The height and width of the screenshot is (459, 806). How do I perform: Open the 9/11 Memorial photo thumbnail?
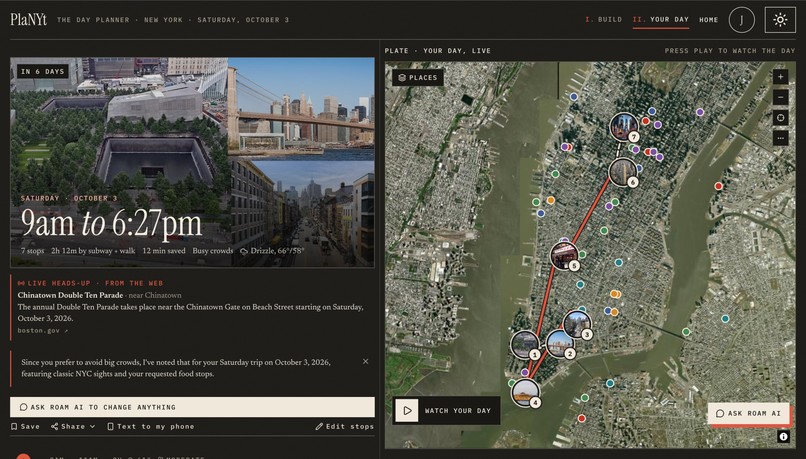(119, 162)
